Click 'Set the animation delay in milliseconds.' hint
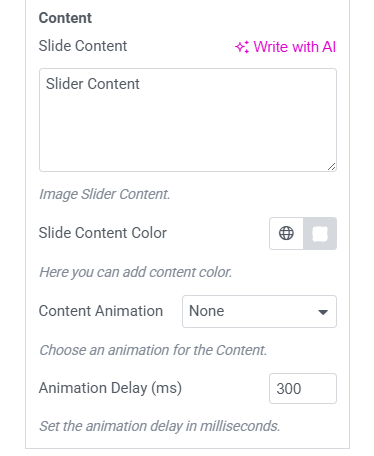This screenshot has height=456, width=374. pyautogui.click(x=160, y=426)
